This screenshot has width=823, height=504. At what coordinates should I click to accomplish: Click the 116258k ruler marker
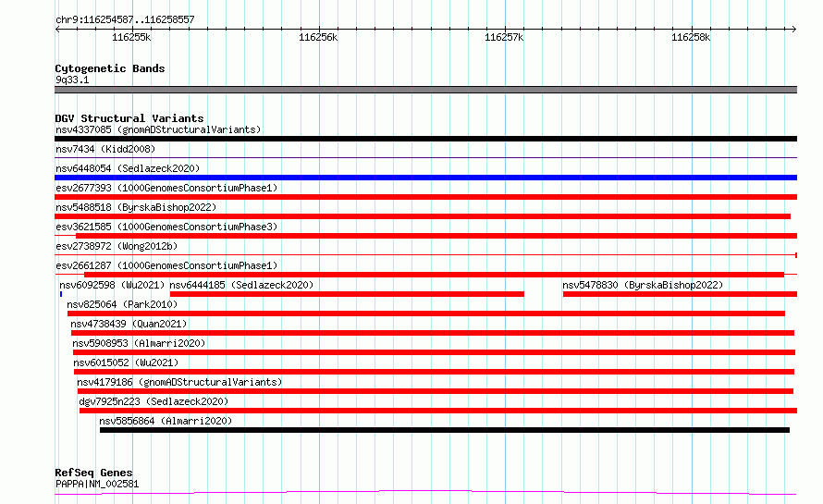coord(691,37)
